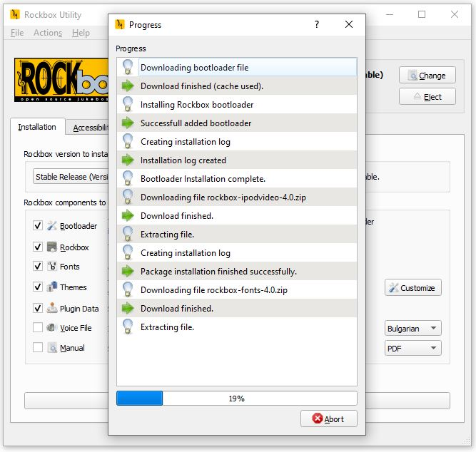Switch to the Installation tab
476x452 pixels.
click(37, 127)
